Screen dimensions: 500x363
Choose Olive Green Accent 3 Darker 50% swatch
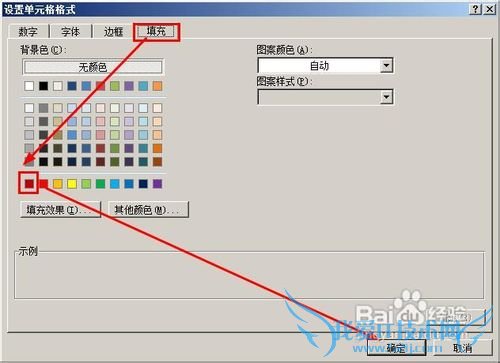115,162
